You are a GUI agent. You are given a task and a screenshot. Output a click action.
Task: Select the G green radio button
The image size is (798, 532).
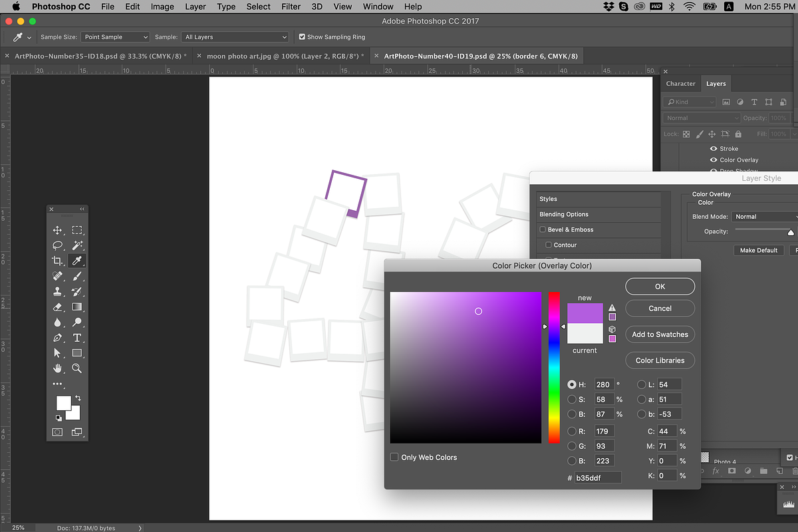[x=572, y=446]
